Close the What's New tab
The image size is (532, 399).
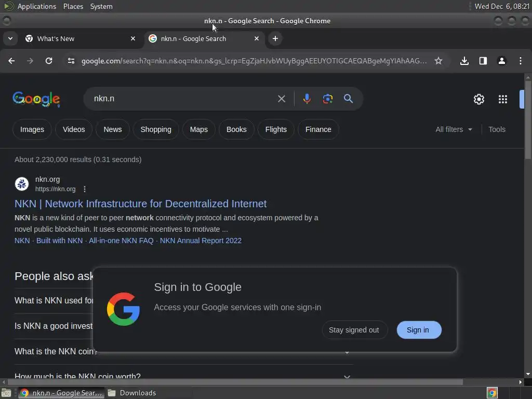pos(133,38)
